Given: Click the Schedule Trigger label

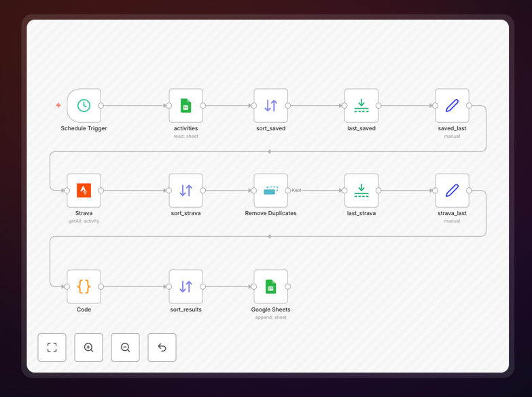Looking at the screenshot, I should (x=84, y=128).
